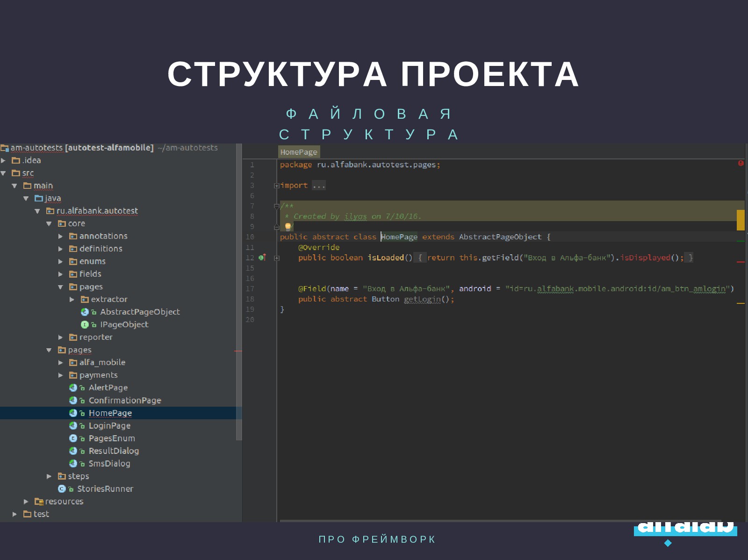Collapse the java folder arrow
Viewport: 748px width, 560px height.
(x=26, y=198)
